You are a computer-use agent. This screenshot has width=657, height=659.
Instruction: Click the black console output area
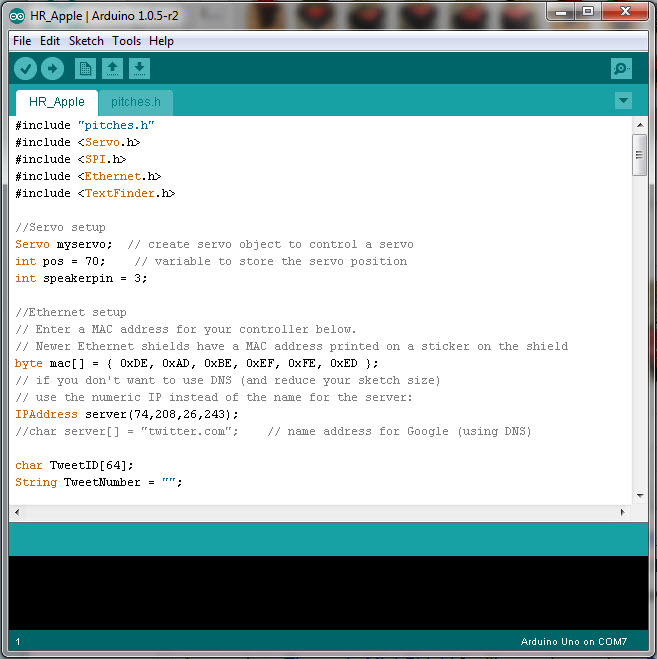click(328, 593)
